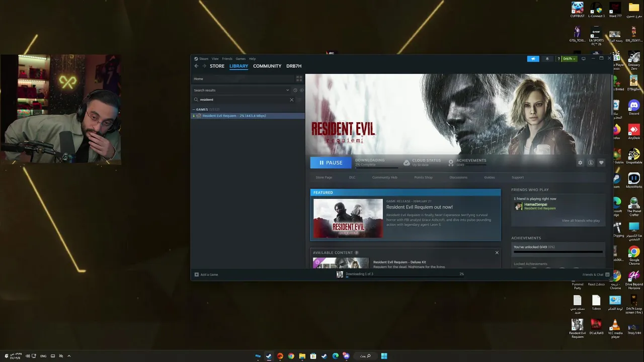Screen dimensions: 644x362
Task: Dismiss the Available Content section
Action: click(497, 252)
